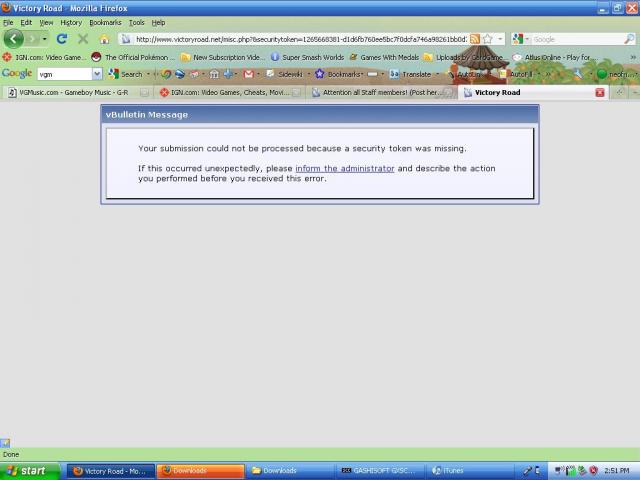Click the green Back navigation arrow
The height and width of the screenshot is (480, 640).
pyautogui.click(x=14, y=39)
